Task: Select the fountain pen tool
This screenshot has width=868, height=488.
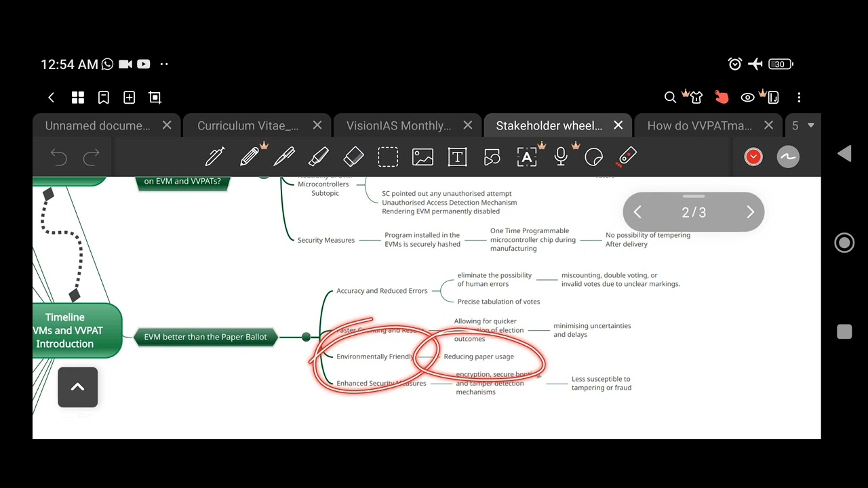Action: pos(215,157)
